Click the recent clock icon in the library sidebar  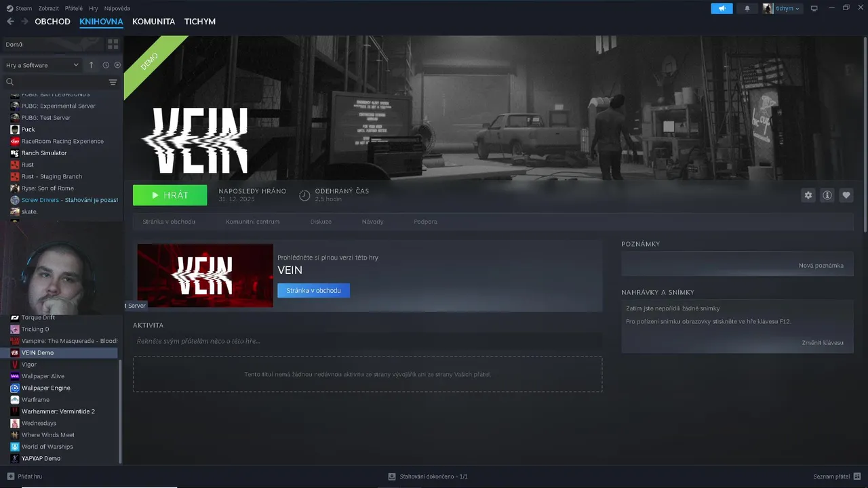(106, 65)
